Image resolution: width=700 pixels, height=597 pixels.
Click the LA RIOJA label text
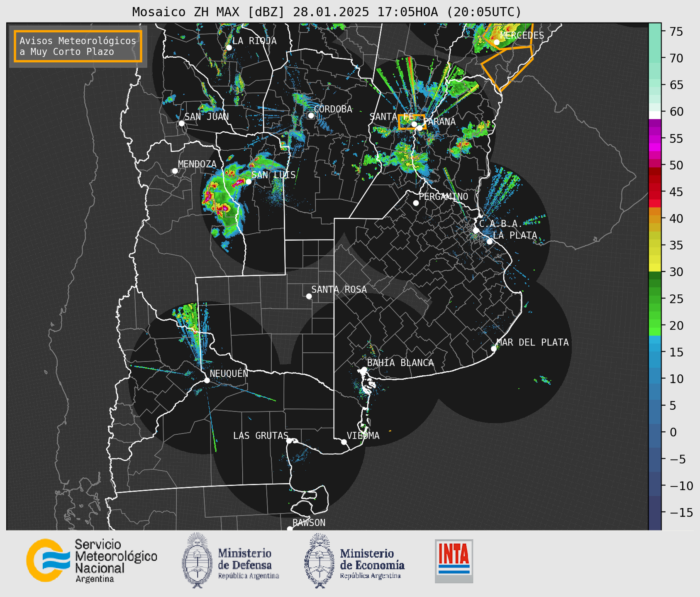(254, 41)
